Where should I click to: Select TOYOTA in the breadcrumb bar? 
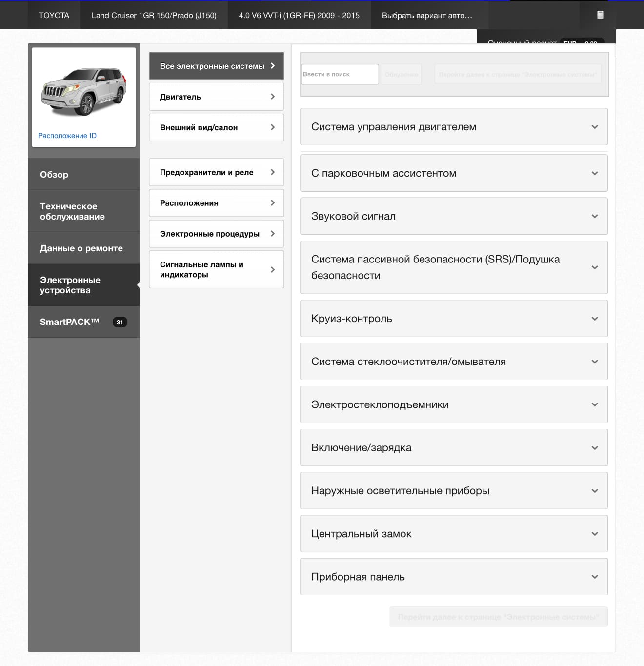tap(54, 15)
